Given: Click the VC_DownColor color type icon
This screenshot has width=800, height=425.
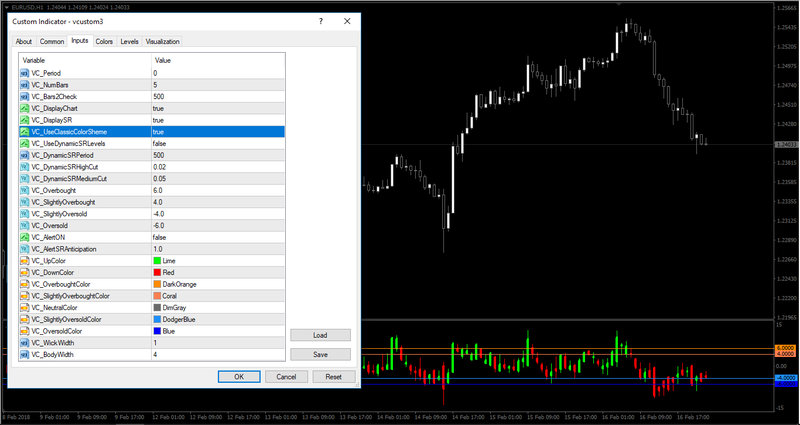Looking at the screenshot, I should point(24,272).
